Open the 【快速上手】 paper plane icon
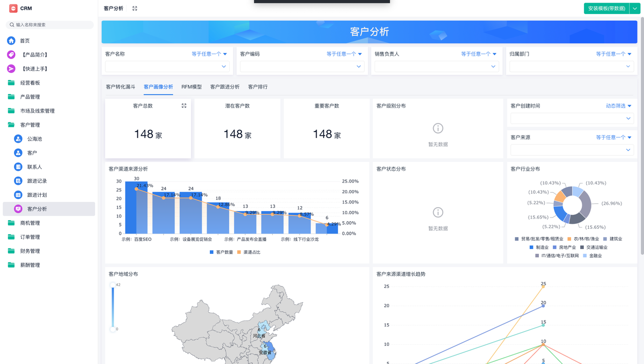This screenshot has height=364, width=644. (11, 69)
